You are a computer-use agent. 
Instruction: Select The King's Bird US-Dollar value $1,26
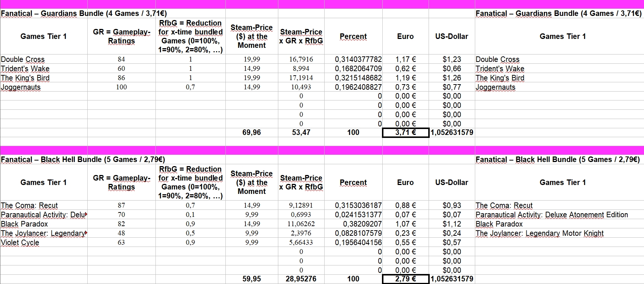pyautogui.click(x=452, y=78)
